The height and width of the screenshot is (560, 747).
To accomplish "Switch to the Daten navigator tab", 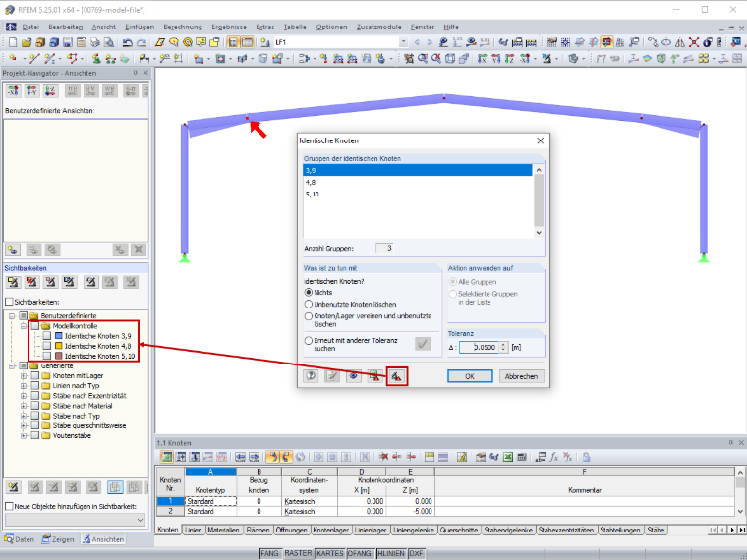I will tap(20, 539).
